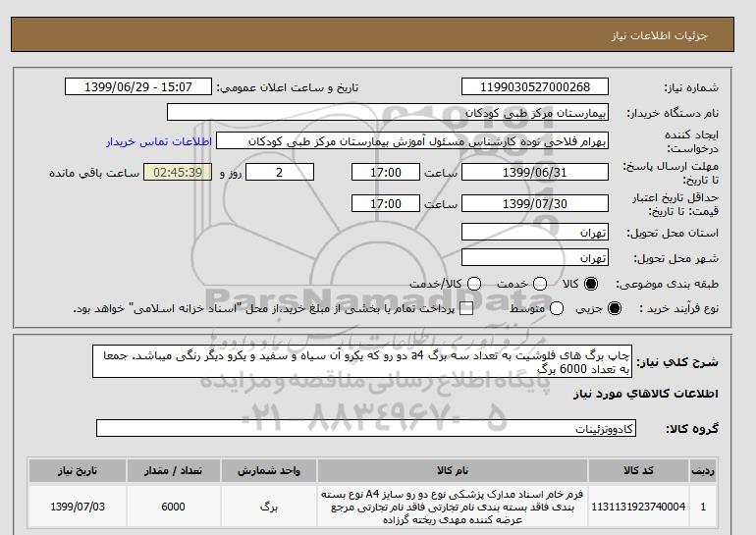Click the response deadline date 1399/06/31
Viewport: 756px width, 535px height.
point(535,172)
